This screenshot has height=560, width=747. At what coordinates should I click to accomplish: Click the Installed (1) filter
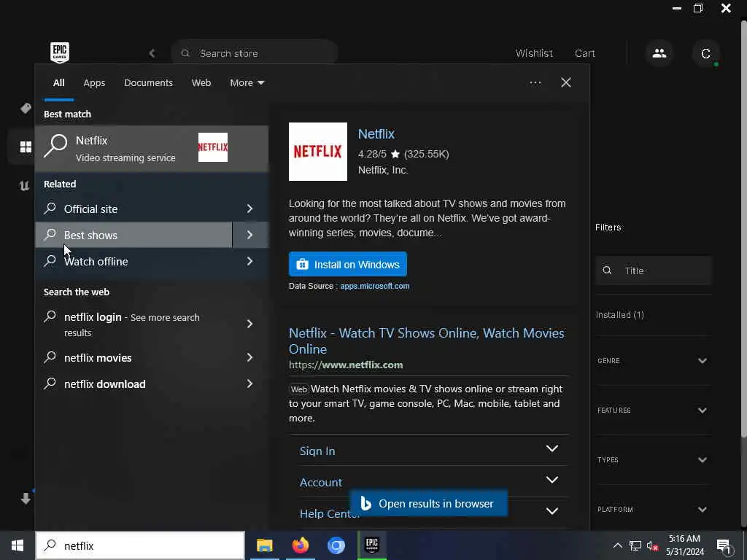(x=620, y=315)
